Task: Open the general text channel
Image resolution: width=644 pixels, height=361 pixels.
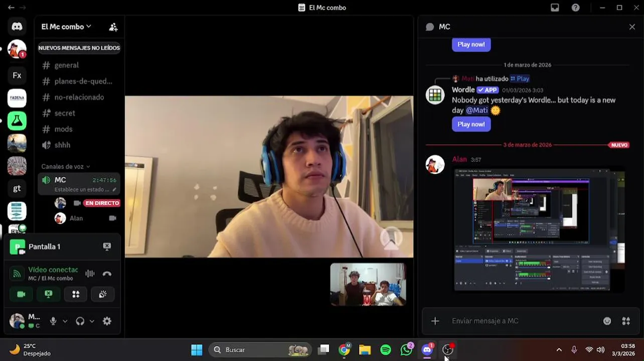Action: pos(79,65)
